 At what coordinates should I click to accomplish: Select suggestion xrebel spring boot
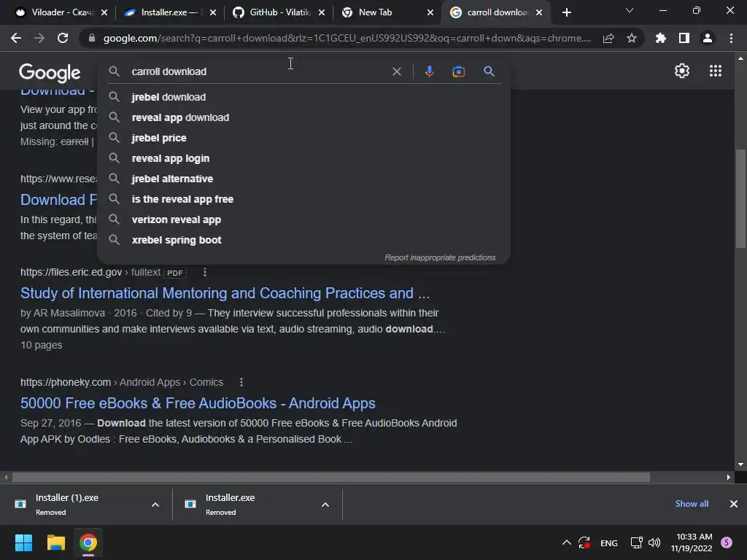[303, 241]
